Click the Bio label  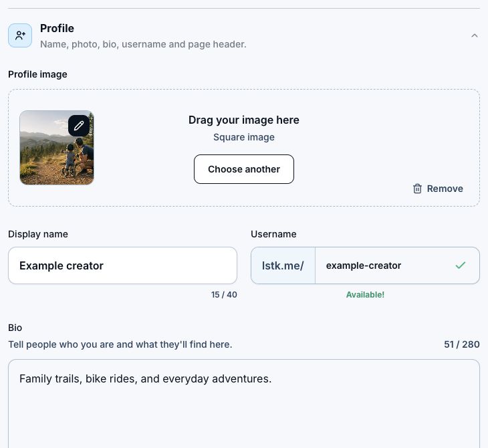[15, 328]
